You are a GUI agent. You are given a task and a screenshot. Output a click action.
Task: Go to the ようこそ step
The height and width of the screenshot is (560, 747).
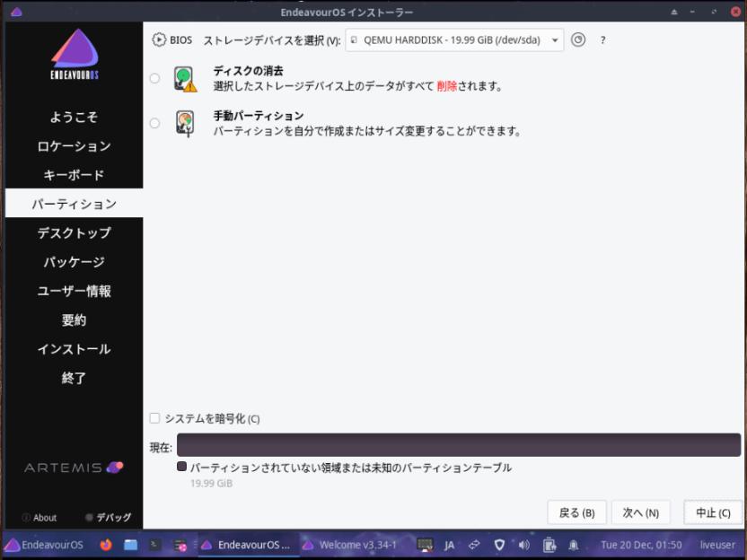tap(74, 118)
